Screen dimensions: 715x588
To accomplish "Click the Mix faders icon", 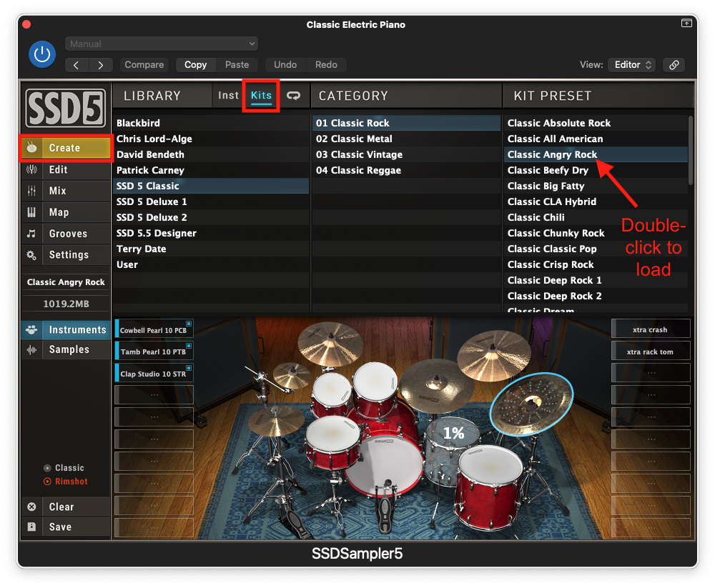I will tap(31, 191).
